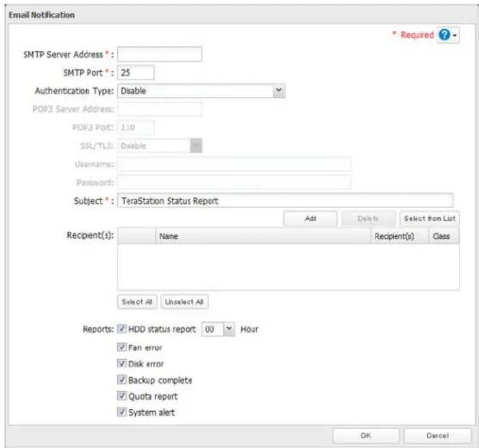Sort recipients by the Name column header

[x=263, y=236]
